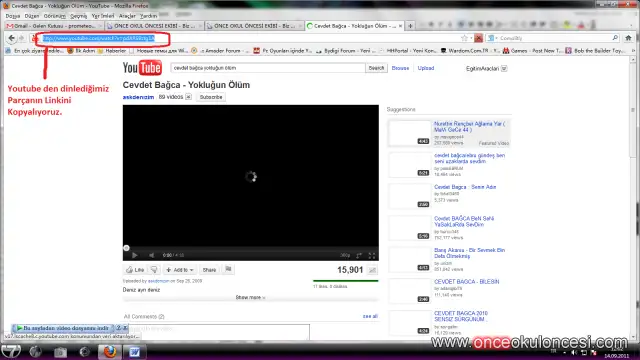Open the Yer İmleri menu
Image resolution: width=640 pixels, height=360 pixels.
pos(103,16)
